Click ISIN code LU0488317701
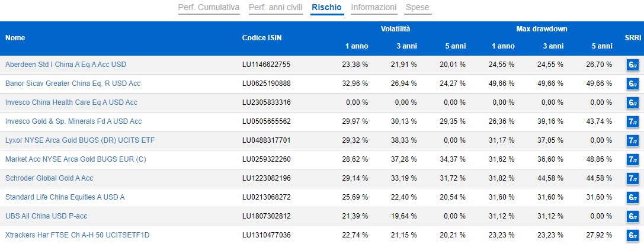The width and height of the screenshot is (644, 244). pos(266,140)
